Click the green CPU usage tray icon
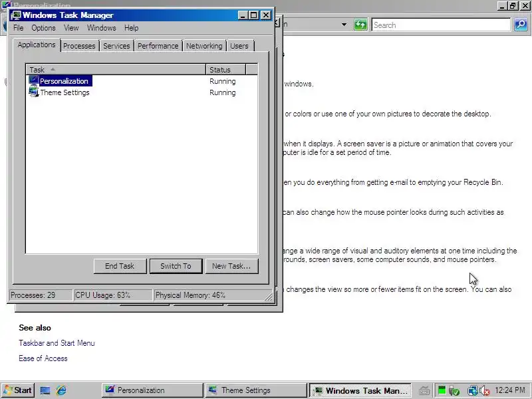The width and height of the screenshot is (532, 399). 442,390
